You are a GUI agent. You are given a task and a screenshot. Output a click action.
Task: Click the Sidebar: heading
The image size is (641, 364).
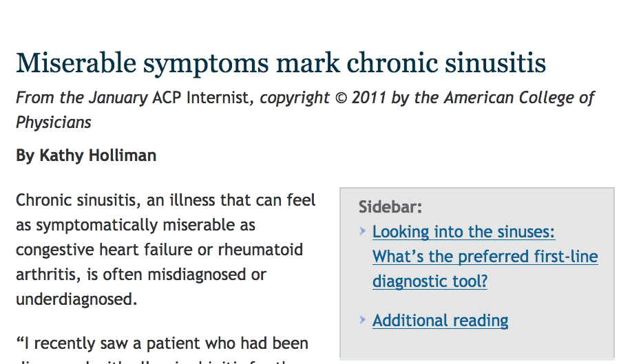[390, 206]
